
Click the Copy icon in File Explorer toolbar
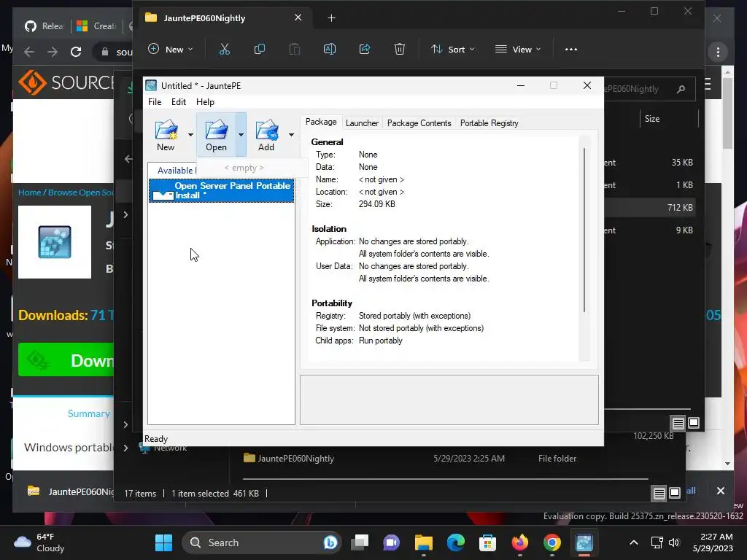pos(260,49)
